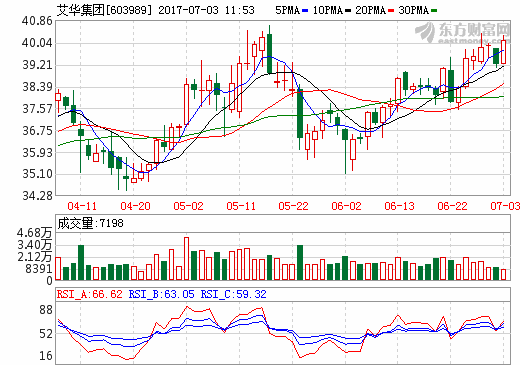The image size is (520, 365).
Task: Click the 10PMA legend label
Action: coord(328,10)
